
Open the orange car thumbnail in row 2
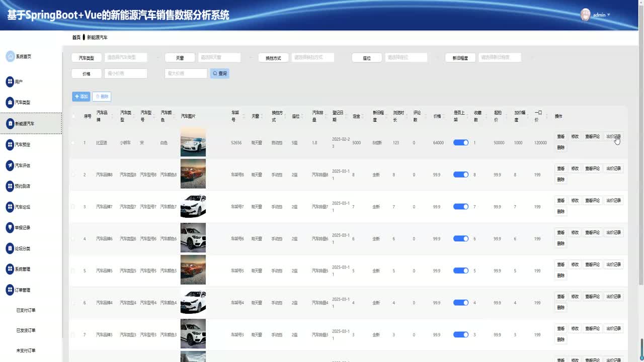point(193,173)
